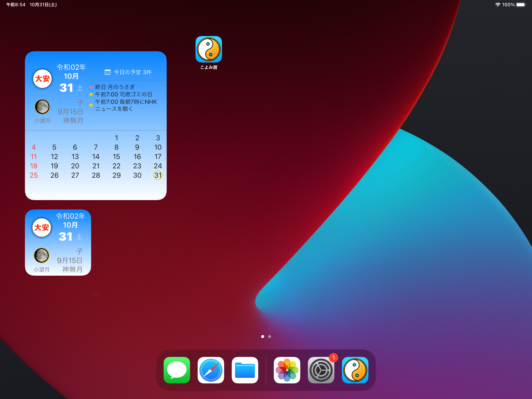Tap Sunday 25 in the calendar grid
Screen dimensions: 532x399
(34, 175)
